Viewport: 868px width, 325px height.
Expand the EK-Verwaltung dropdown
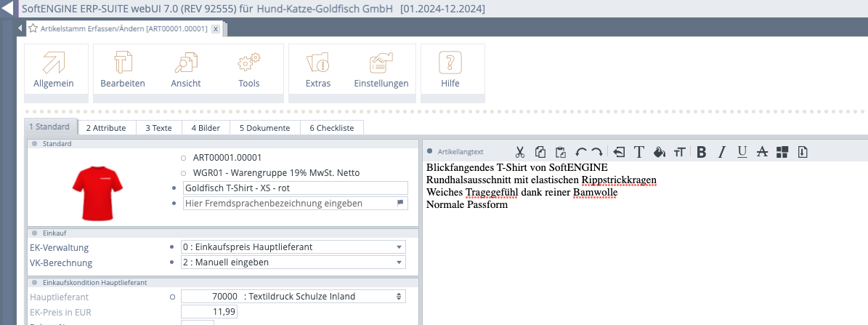(399, 247)
